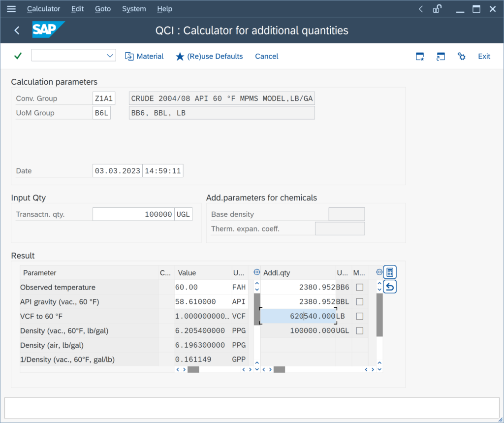This screenshot has width=504, height=423.
Task: Click the date field 03.03.2023
Action: point(118,171)
